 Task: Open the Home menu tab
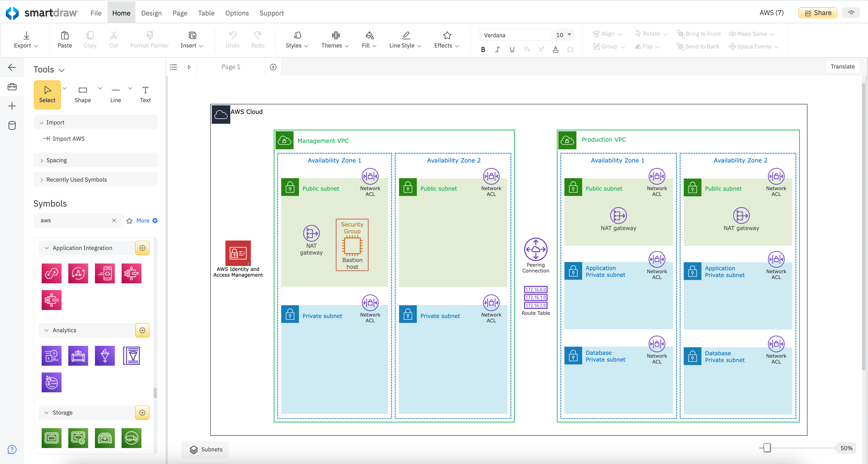point(121,12)
